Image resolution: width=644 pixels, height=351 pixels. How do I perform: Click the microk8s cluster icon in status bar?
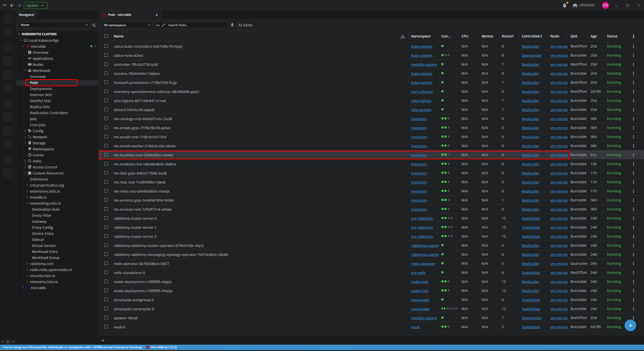click(148, 347)
